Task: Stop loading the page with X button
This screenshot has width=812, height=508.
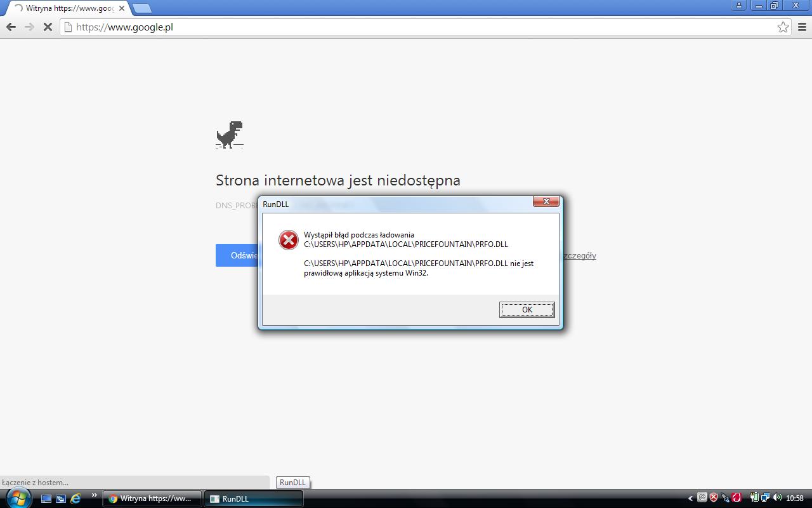Action: (48, 27)
